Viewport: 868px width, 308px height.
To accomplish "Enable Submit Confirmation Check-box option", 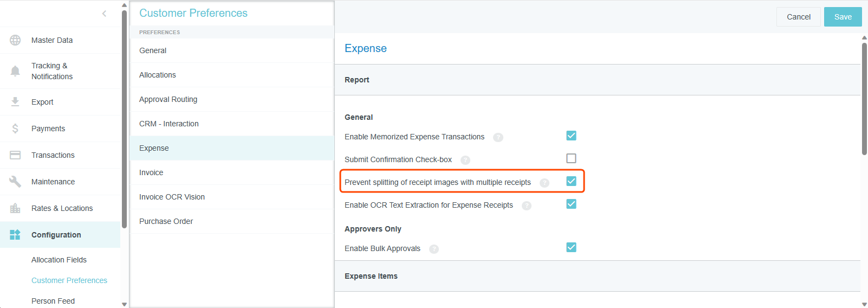I will [571, 158].
